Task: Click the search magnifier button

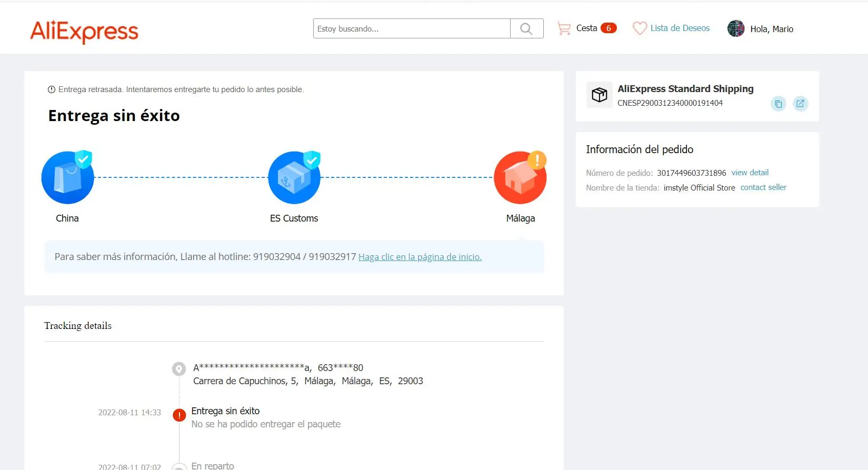Action: (x=526, y=28)
